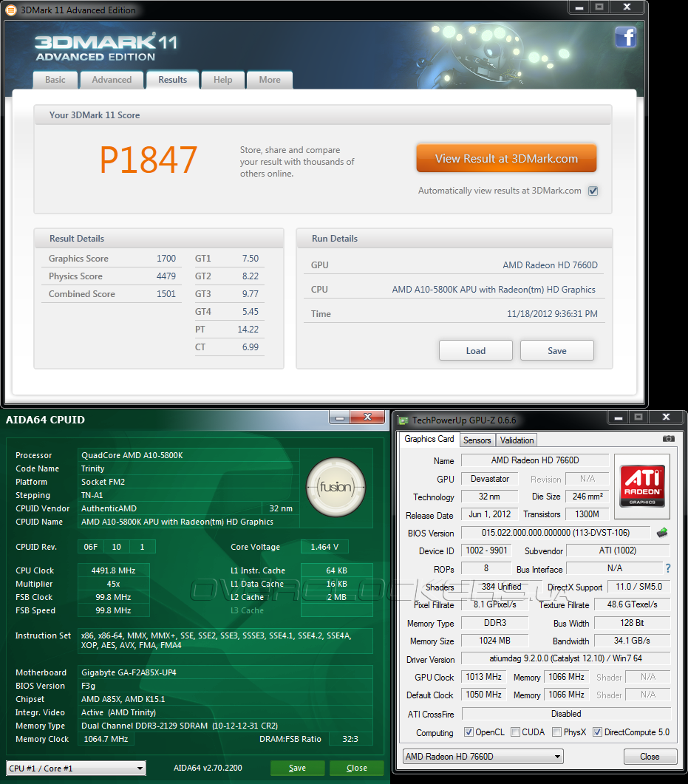Click the GPU field Devastator
The width and height of the screenshot is (688, 784).
pos(489,479)
